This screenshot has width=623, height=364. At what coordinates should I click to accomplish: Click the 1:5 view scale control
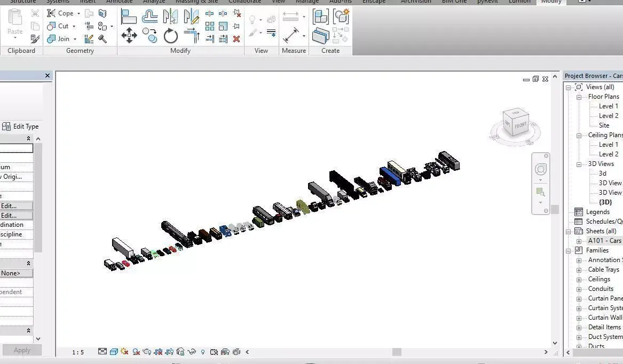pos(78,352)
